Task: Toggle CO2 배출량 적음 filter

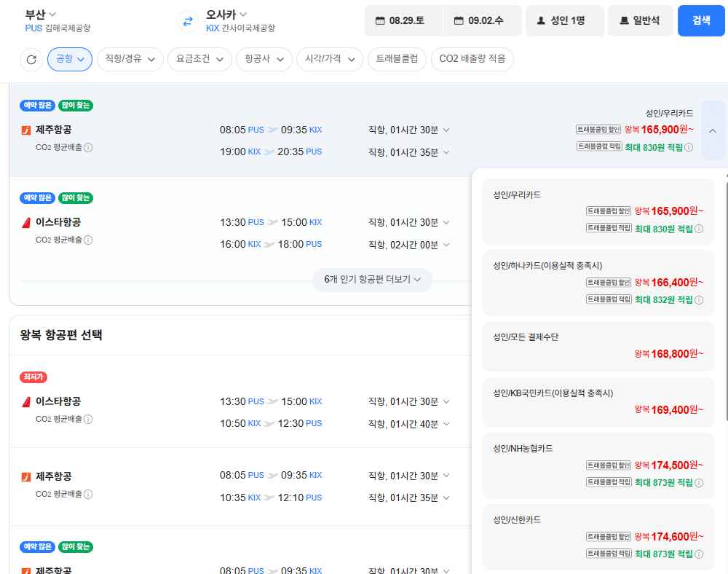Action: (472, 59)
